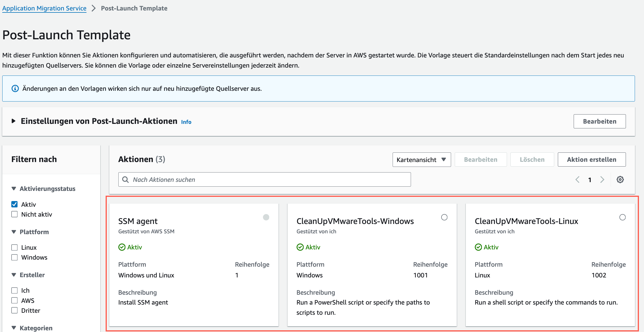Uncheck the Aktiv filter checkbox
This screenshot has width=644, height=332.
(x=14, y=204)
